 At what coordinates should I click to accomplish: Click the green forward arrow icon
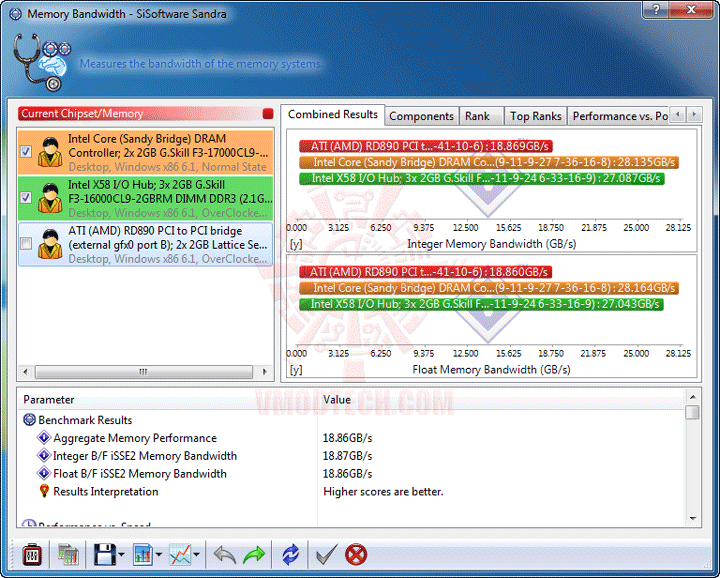[254, 555]
